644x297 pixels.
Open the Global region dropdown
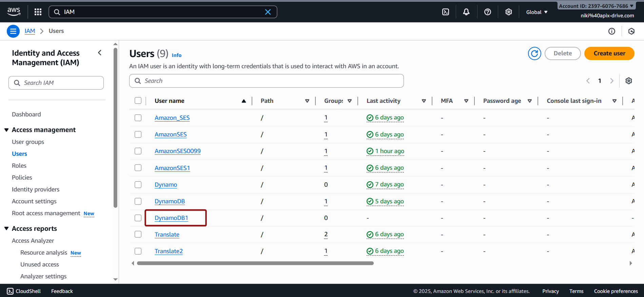pos(536,12)
